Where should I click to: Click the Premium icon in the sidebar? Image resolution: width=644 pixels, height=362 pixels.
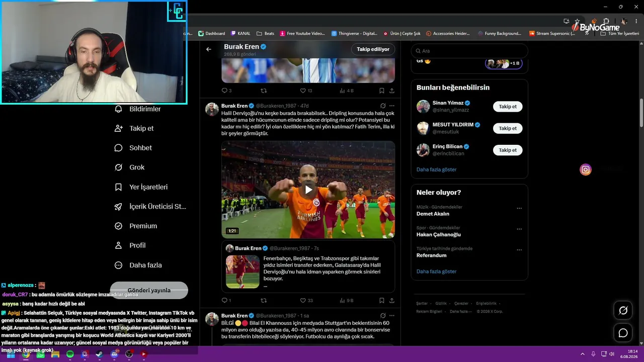tap(119, 226)
